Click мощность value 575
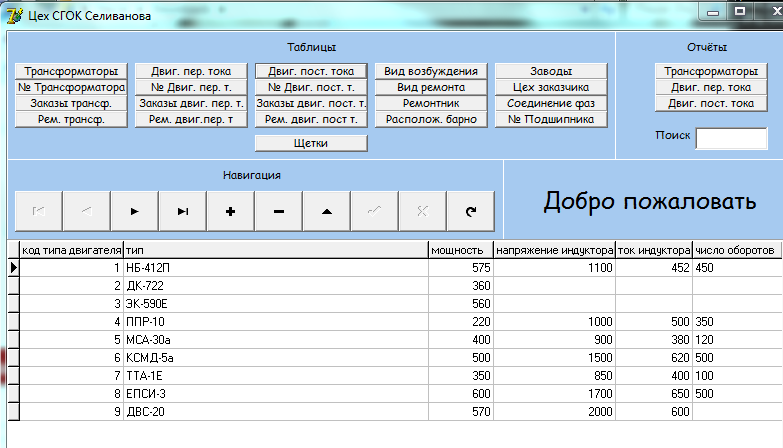This screenshot has width=783, height=448. coord(461,268)
